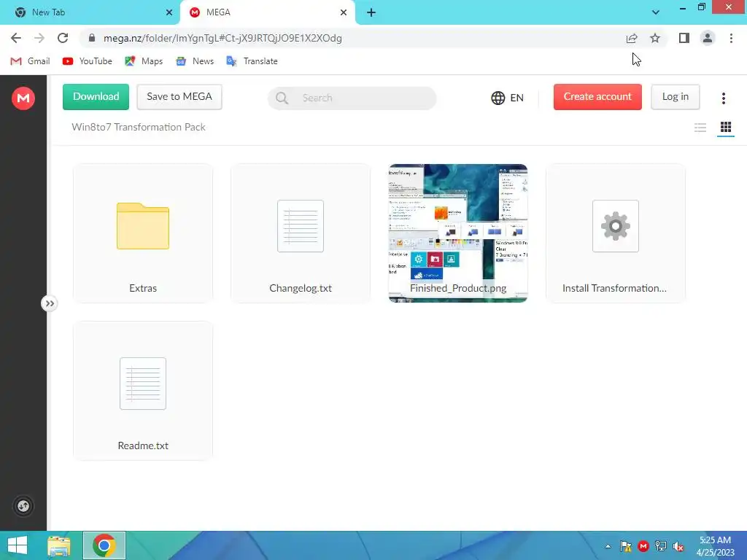Click the red Create account button
The height and width of the screenshot is (560, 747).
[597, 97]
